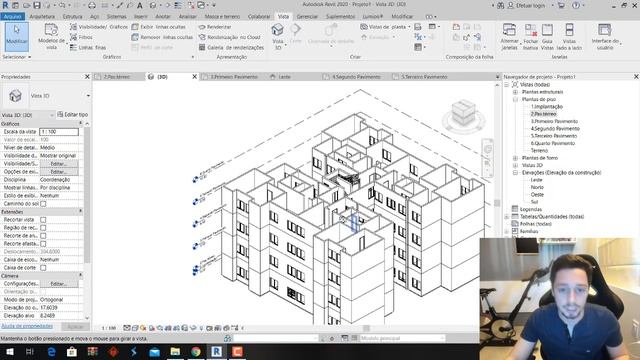Expand Plantas de forro tree node
Screen dimensions: 640x360
click(515, 158)
